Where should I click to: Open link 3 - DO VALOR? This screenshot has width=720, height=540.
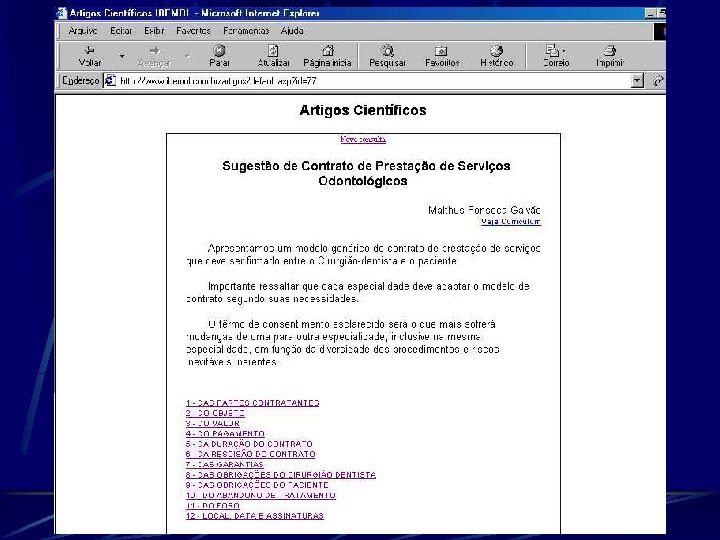click(213, 423)
